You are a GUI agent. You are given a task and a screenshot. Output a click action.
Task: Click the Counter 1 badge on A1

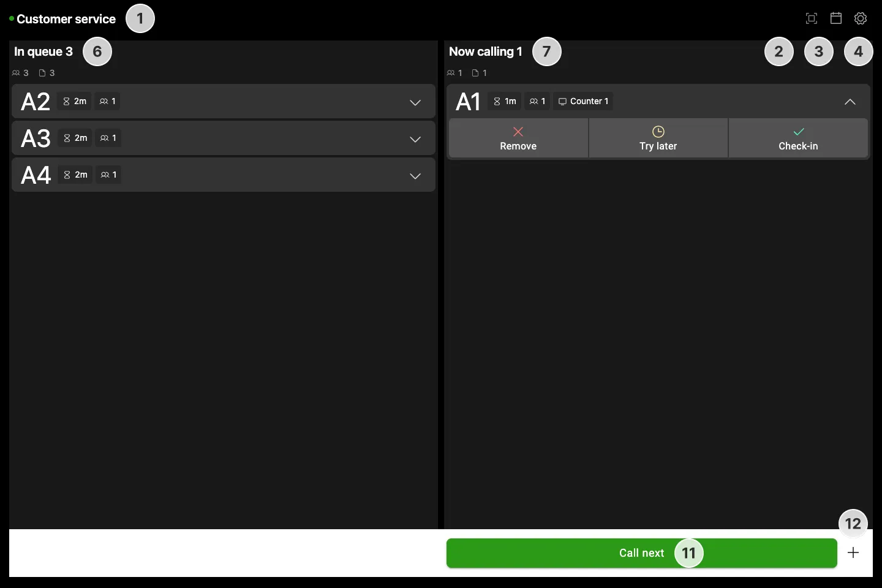(x=584, y=101)
